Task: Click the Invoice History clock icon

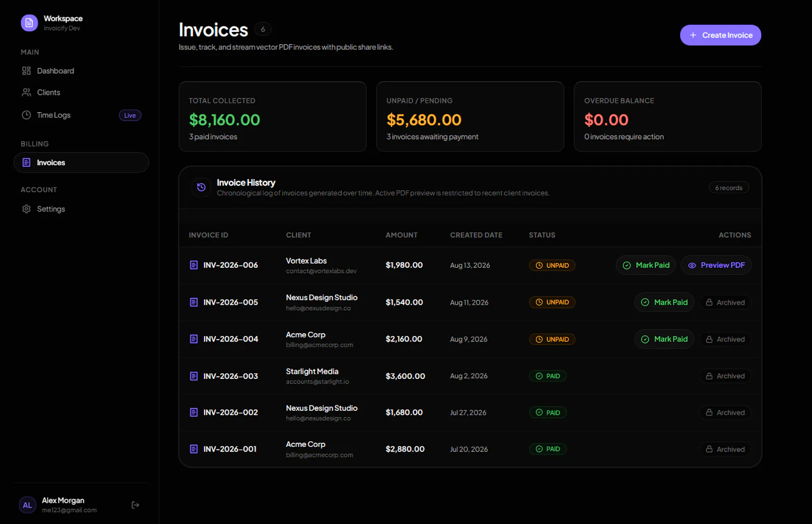Action: click(x=201, y=187)
